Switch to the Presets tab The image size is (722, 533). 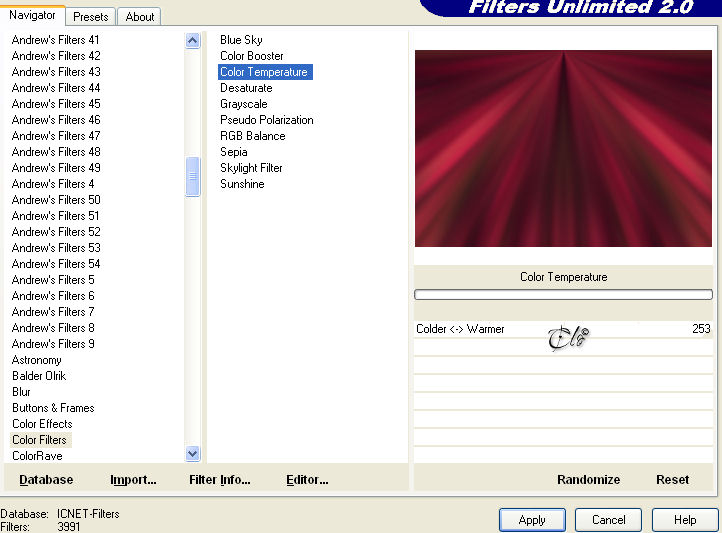tap(90, 17)
